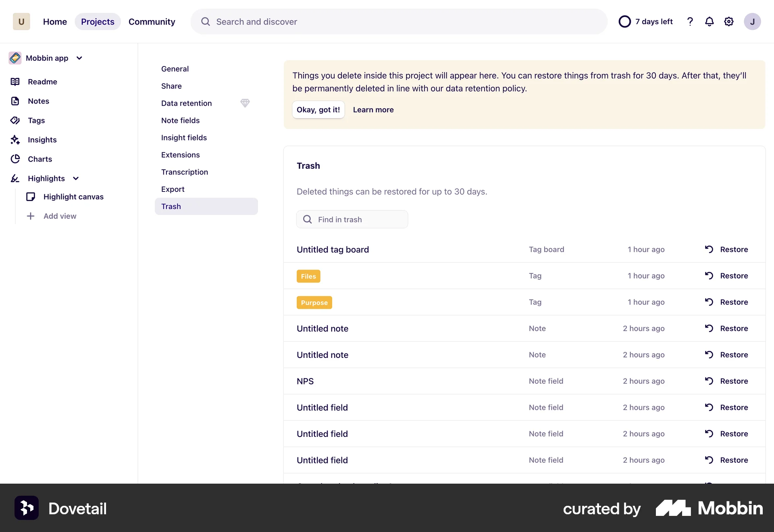Open Charts from the sidebar
Viewport: 774px width, 532px height.
[40, 159]
